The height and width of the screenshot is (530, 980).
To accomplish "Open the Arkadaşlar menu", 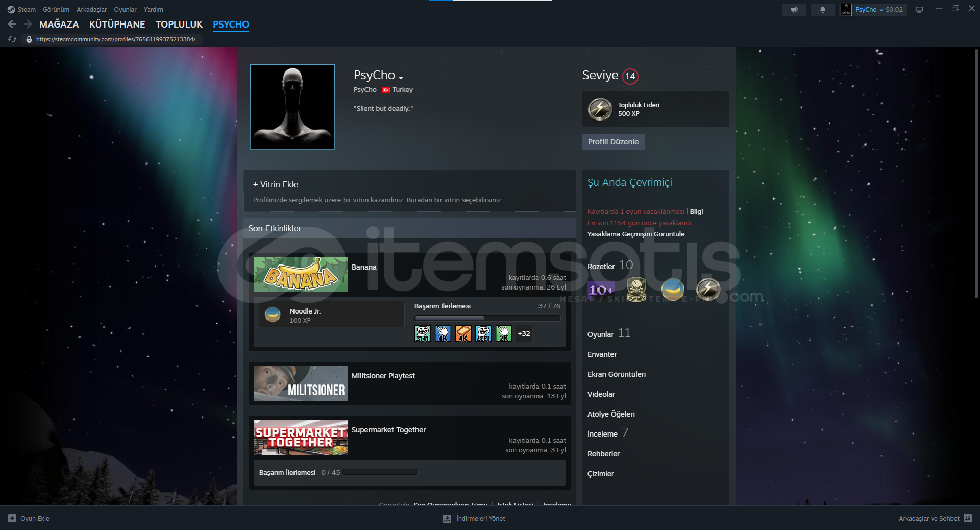I will [x=92, y=10].
